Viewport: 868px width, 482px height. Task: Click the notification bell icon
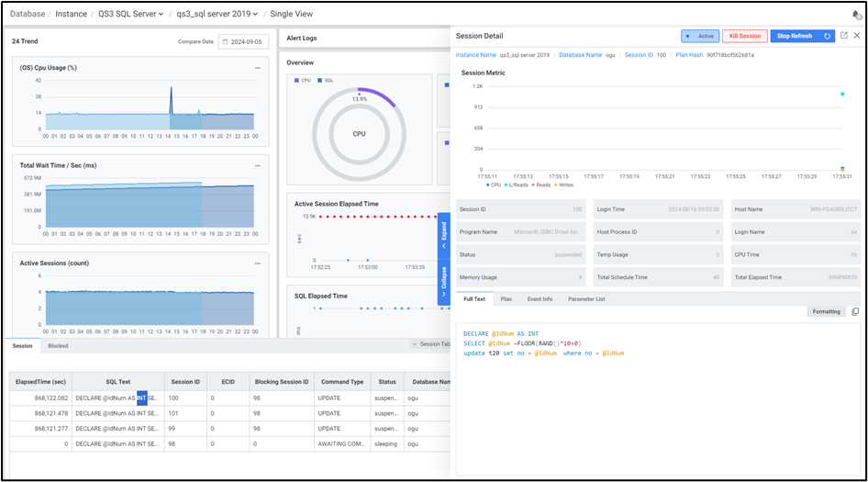(856, 14)
